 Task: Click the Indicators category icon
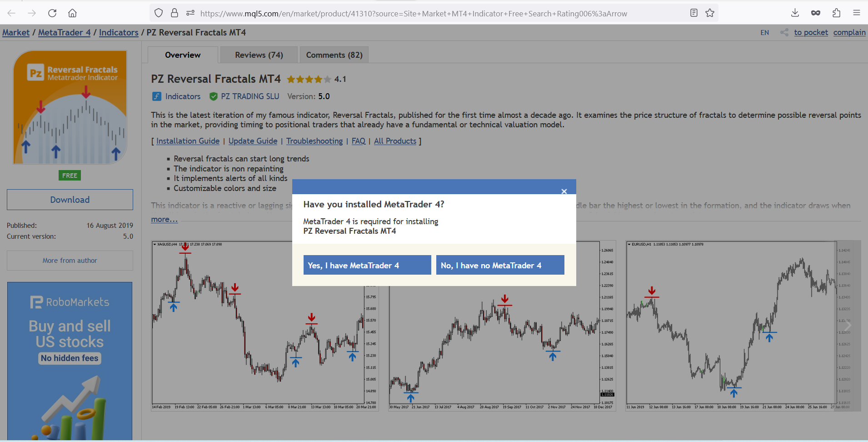click(156, 96)
